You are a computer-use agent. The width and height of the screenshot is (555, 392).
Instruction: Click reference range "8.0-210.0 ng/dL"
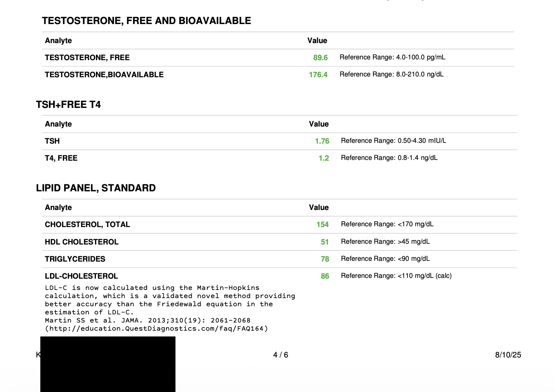click(420, 74)
